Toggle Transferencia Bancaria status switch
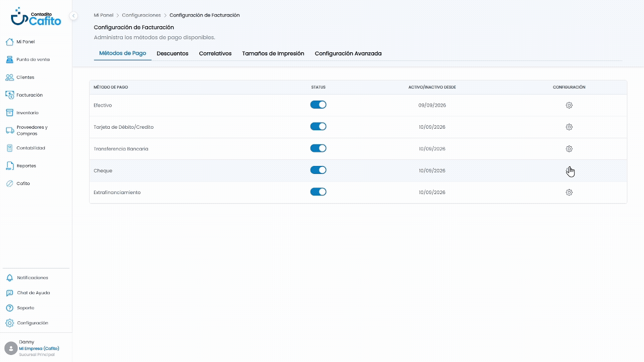Image resolution: width=644 pixels, height=362 pixels. pyautogui.click(x=318, y=148)
